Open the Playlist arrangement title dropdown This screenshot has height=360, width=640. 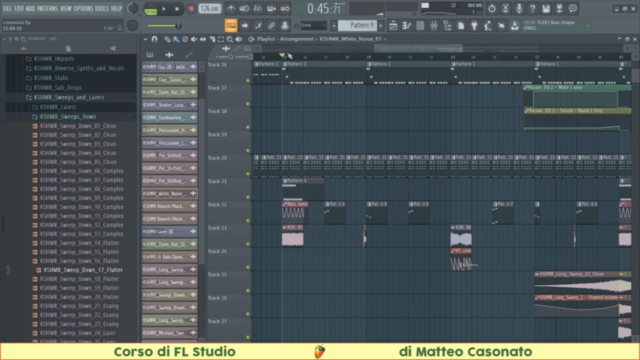[322, 39]
